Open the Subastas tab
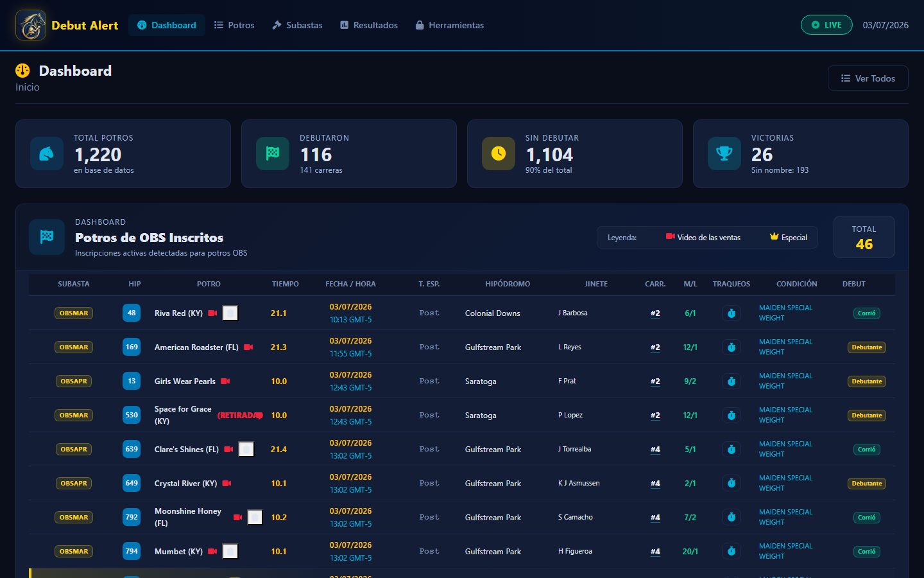 pyautogui.click(x=297, y=25)
